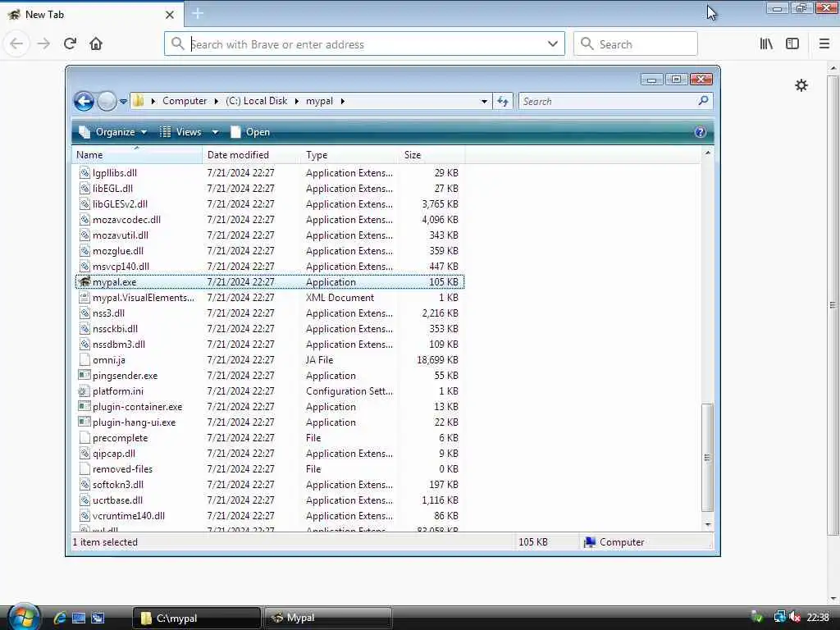Switch to C:\mypal taskbar window
840x630 pixels.
pyautogui.click(x=196, y=618)
